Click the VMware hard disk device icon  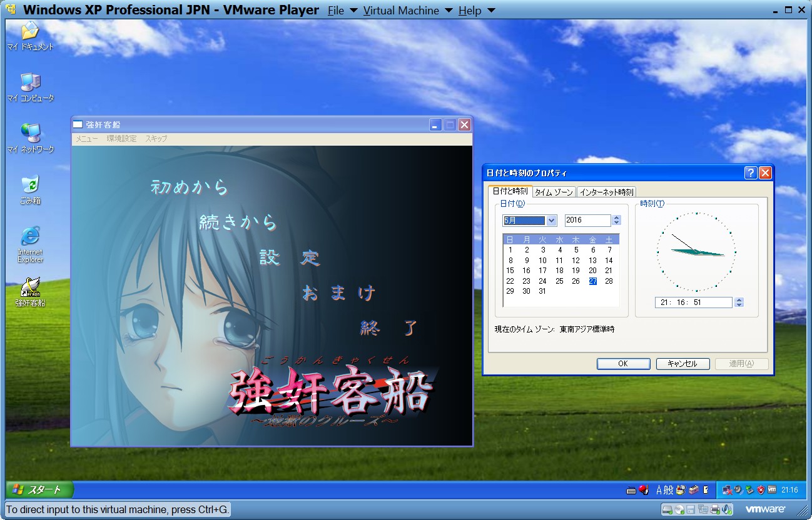[x=667, y=509]
